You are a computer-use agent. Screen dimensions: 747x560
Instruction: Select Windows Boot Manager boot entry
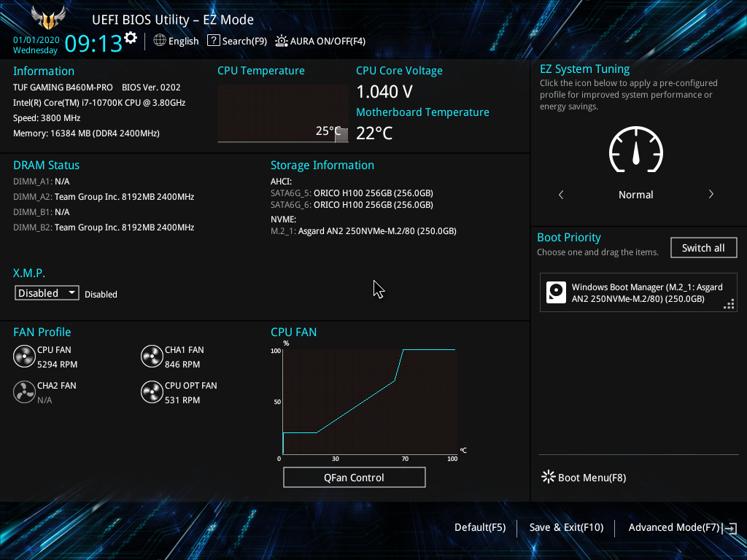pyautogui.click(x=638, y=293)
